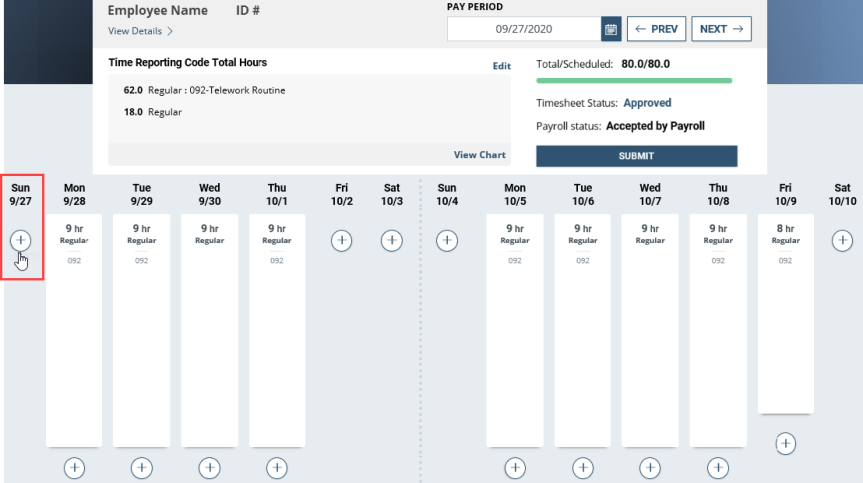
Task: Add another entry under Wed 9/30
Action: click(x=210, y=468)
